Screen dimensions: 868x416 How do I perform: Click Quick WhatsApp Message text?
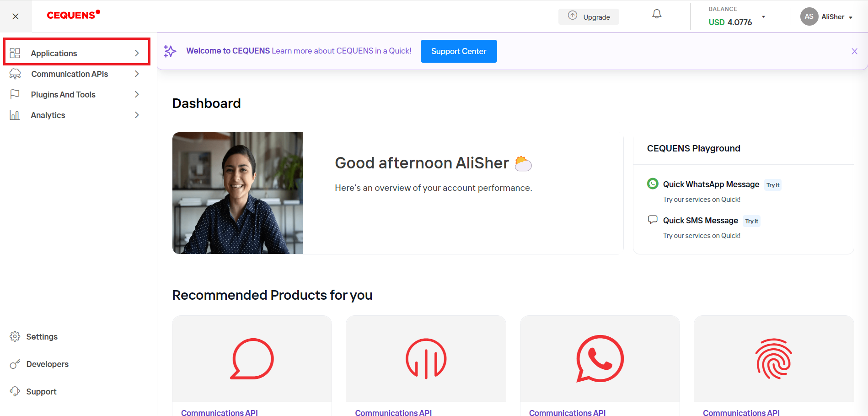711,184
